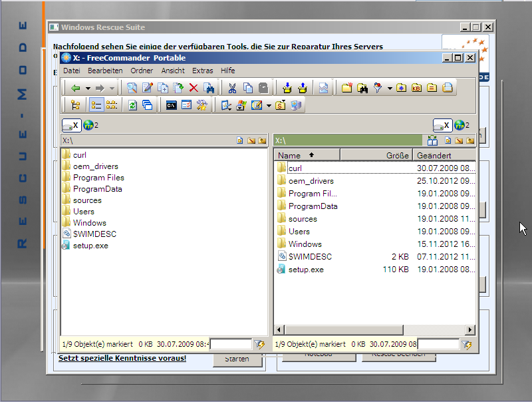Viewport: 532px width, 402px height.
Task: Click the right panel filter input field
Action: coord(438,344)
